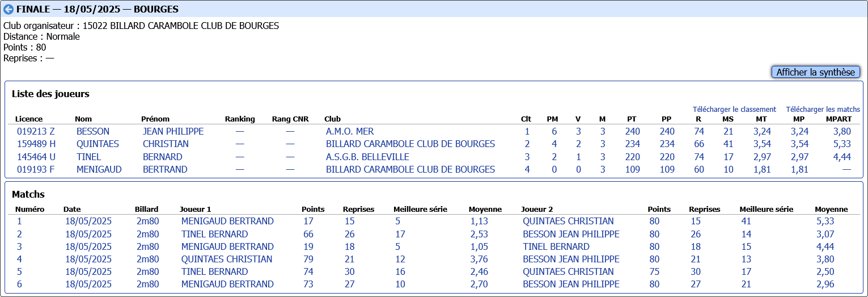Click first name CHRISTIAN in the player list
868x297 pixels.
[x=166, y=144]
